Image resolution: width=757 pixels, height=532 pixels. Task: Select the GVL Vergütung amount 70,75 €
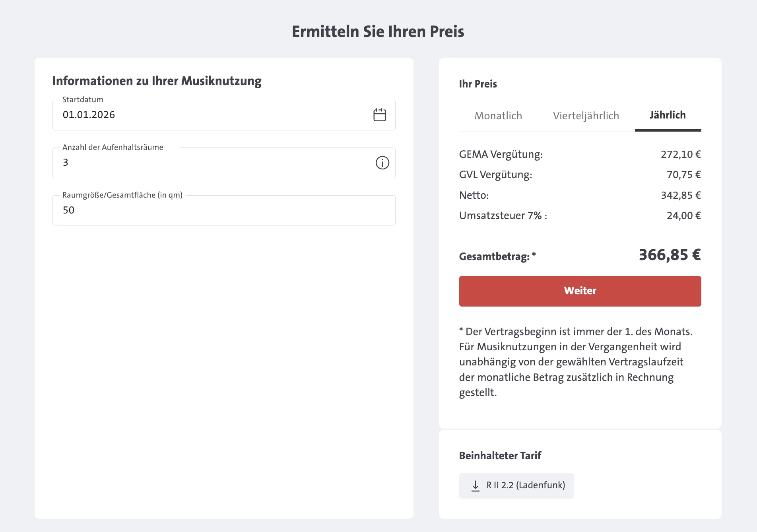tap(684, 175)
